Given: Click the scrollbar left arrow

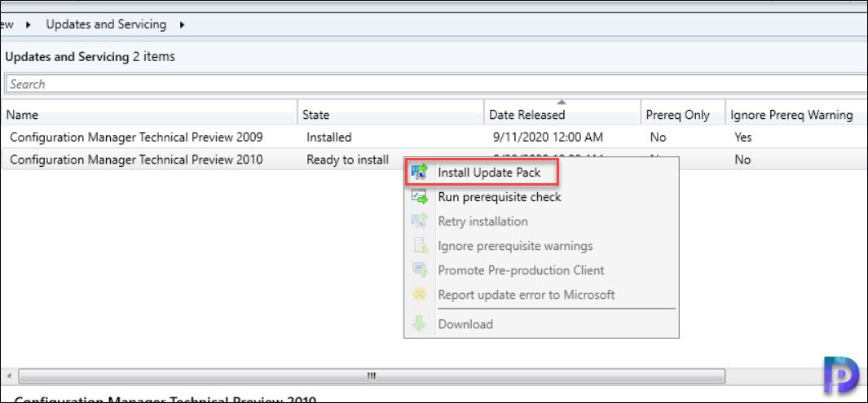Looking at the screenshot, I should (9, 376).
